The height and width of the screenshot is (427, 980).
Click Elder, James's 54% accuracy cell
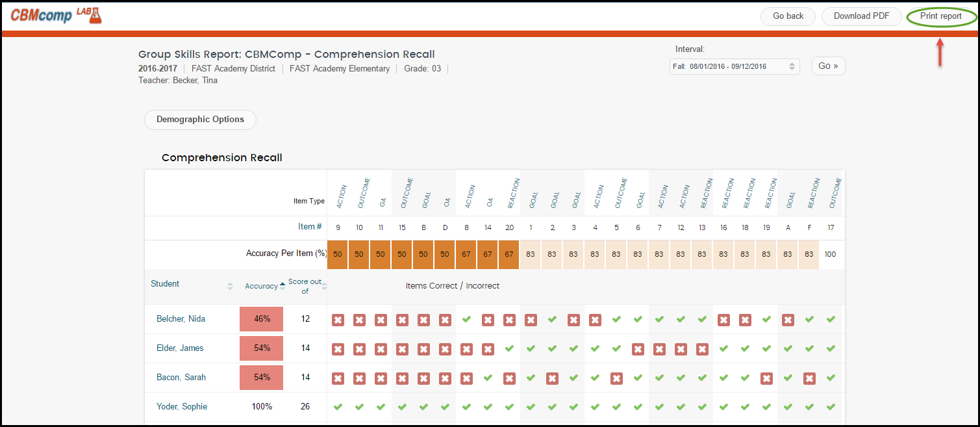pos(261,348)
